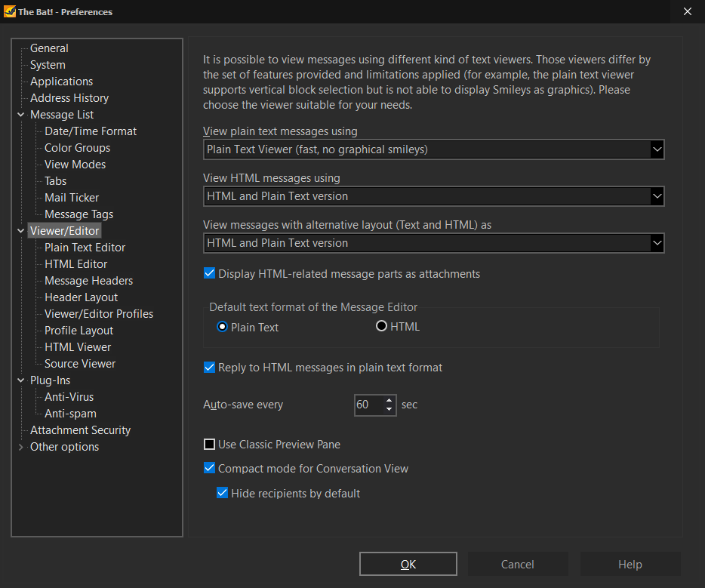
Task: Increase the Auto-save interval with up arrow
Action: click(389, 400)
